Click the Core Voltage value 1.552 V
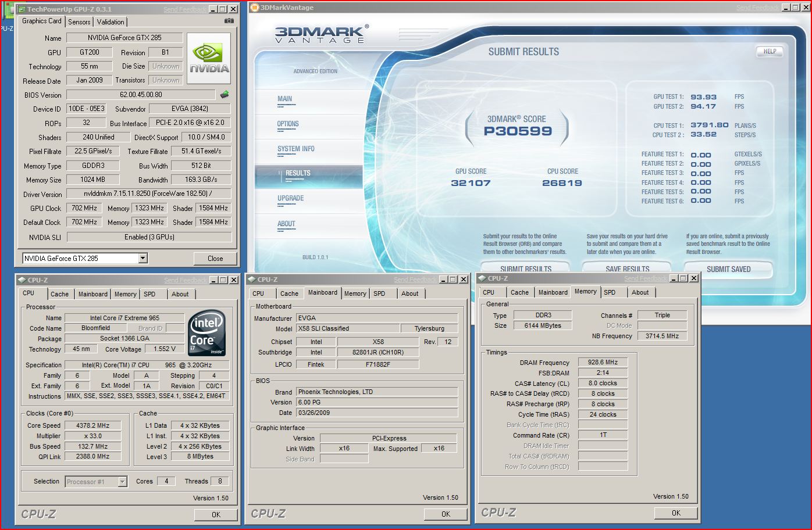Screen dimensions: 812x530 (x=165, y=349)
